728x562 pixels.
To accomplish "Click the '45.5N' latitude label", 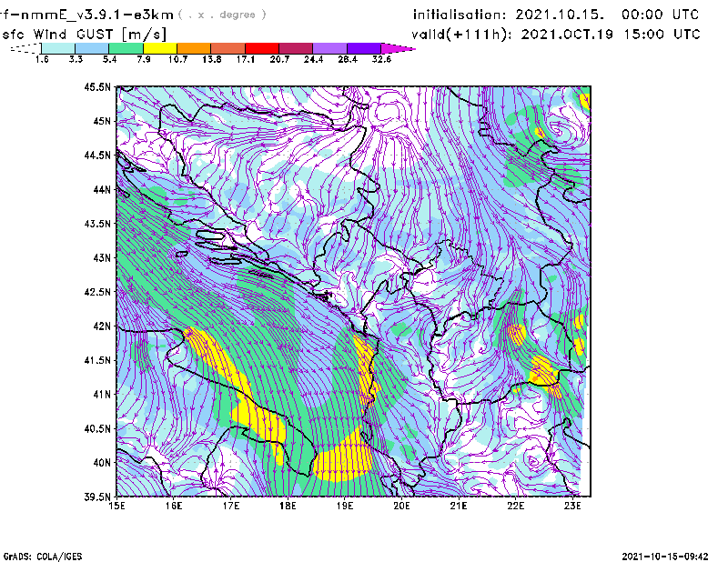I will pos(97,86).
